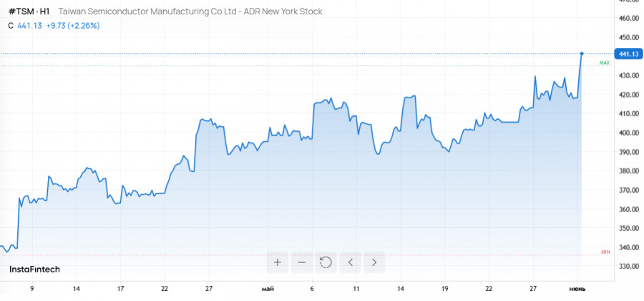Image resolution: width=644 pixels, height=301 pixels.
Task: Click the blue 441.13 price tag on axis
Action: click(628, 54)
